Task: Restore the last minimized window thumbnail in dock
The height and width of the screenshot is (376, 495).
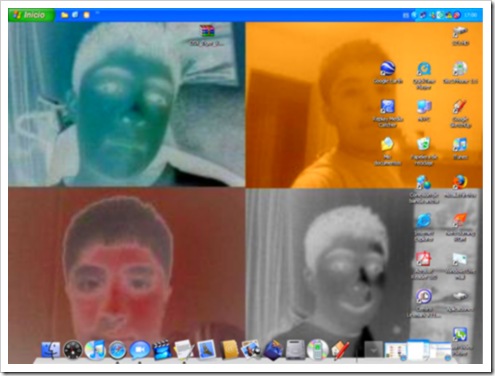Action: 440,351
